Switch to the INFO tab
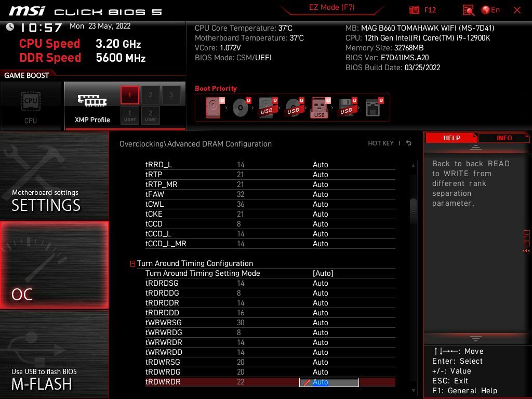 (504, 138)
